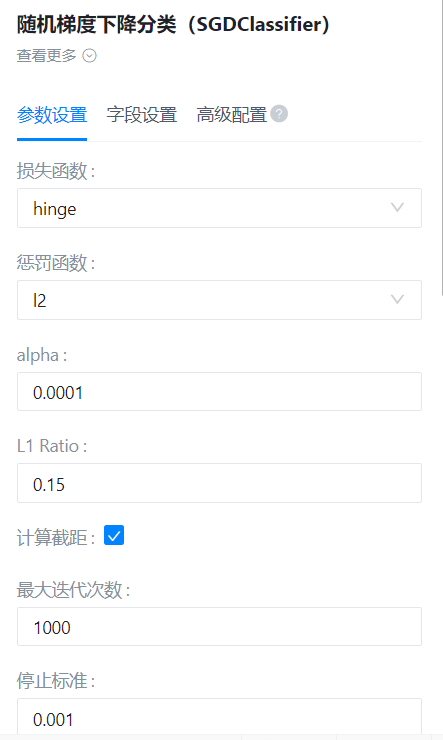Viewport: 443px width, 740px height.
Task: Click the 停止标准 field showing 0.001
Action: tap(219, 717)
